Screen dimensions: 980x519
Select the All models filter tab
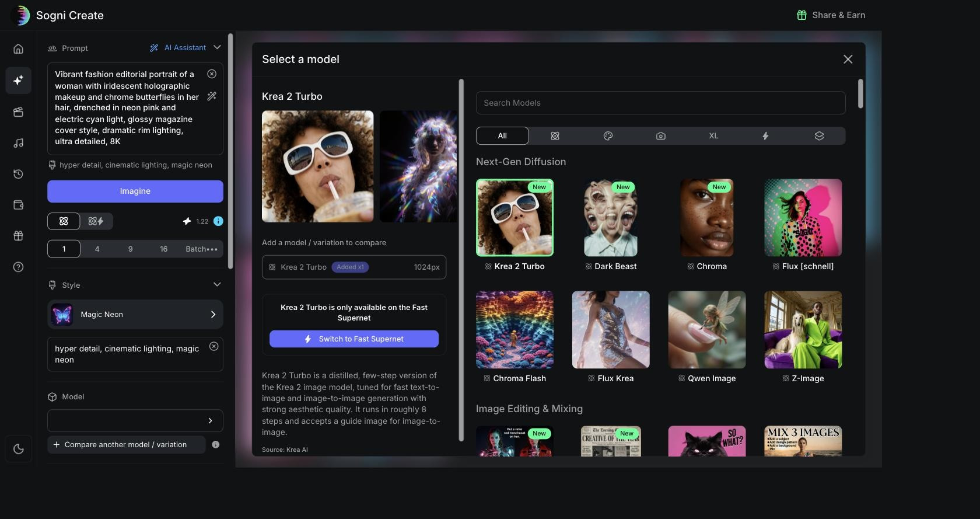pos(502,136)
